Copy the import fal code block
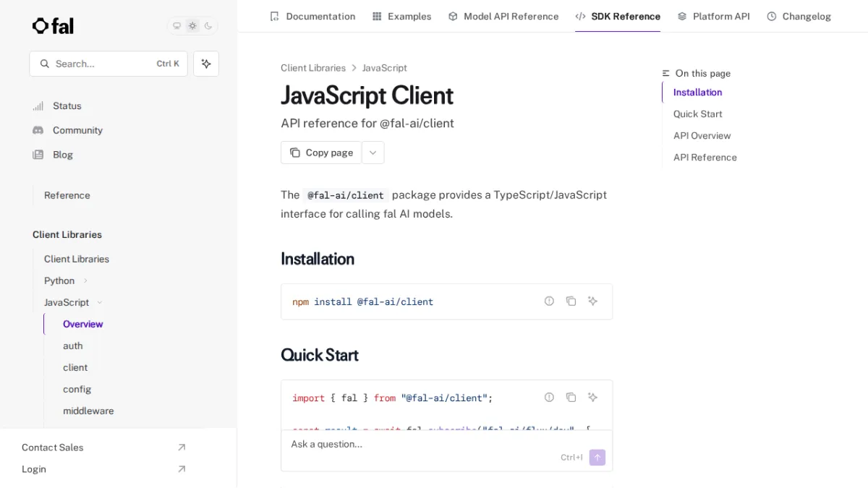Image resolution: width=868 pixels, height=488 pixels. pos(571,397)
